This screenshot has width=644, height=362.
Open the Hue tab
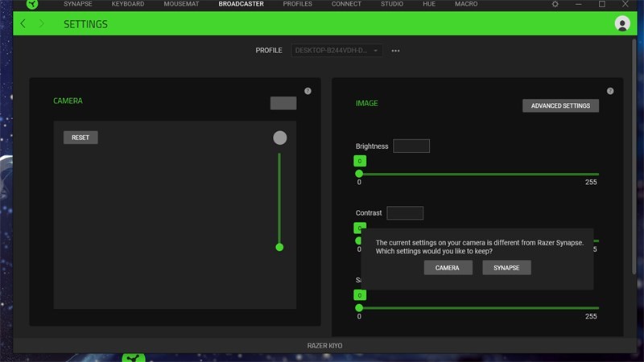pos(429,4)
